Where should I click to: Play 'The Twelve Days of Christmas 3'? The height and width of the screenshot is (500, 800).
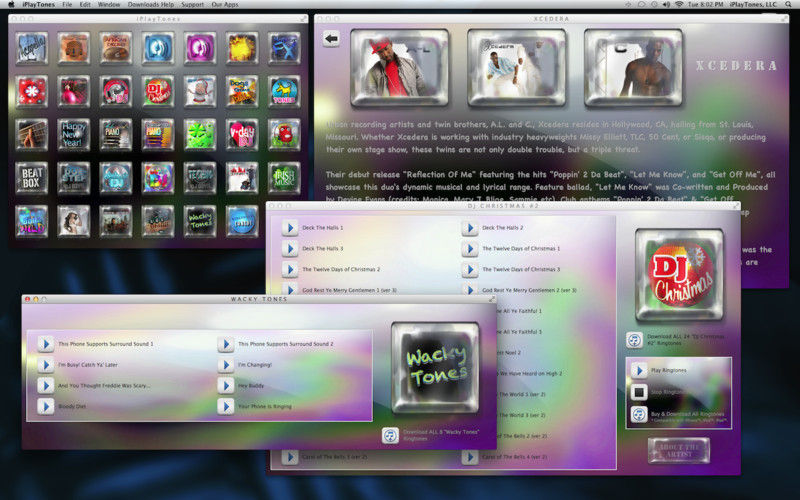tap(470, 269)
